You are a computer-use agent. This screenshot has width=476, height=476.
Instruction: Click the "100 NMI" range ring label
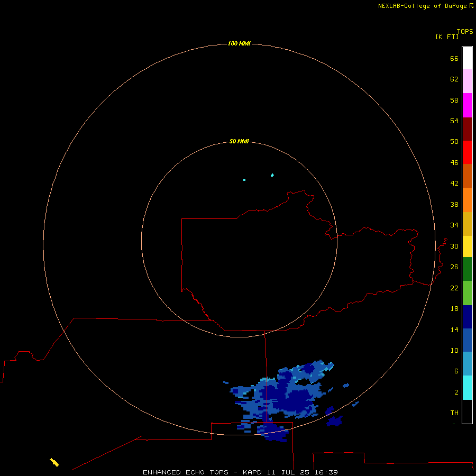pyautogui.click(x=239, y=43)
